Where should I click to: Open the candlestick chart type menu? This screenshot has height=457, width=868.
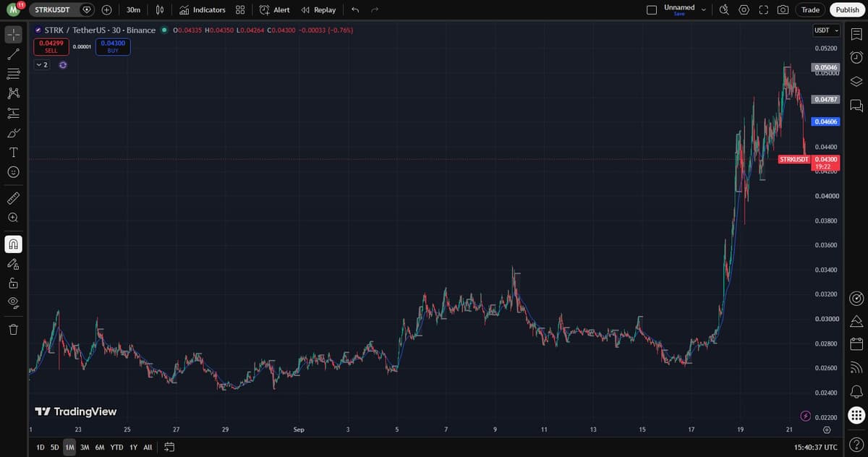point(160,10)
